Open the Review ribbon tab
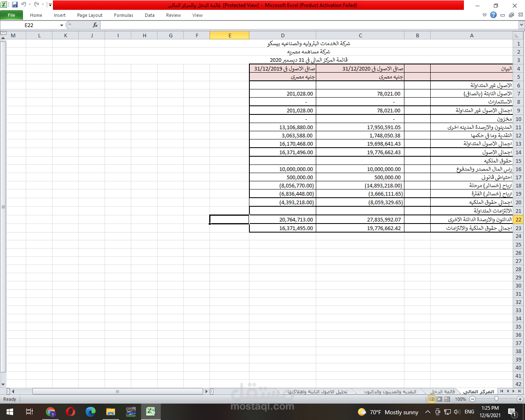 [x=173, y=15]
